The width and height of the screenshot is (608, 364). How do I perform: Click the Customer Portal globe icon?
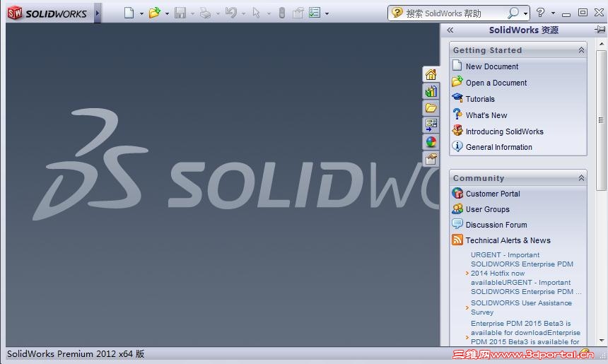pos(457,193)
